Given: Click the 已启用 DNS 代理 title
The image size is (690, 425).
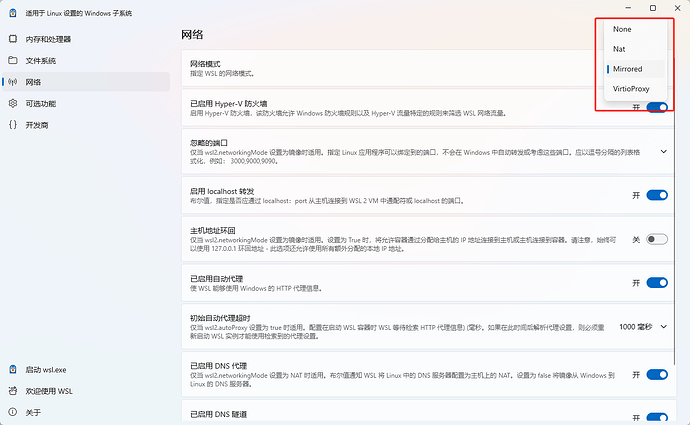Looking at the screenshot, I should pos(218,366).
